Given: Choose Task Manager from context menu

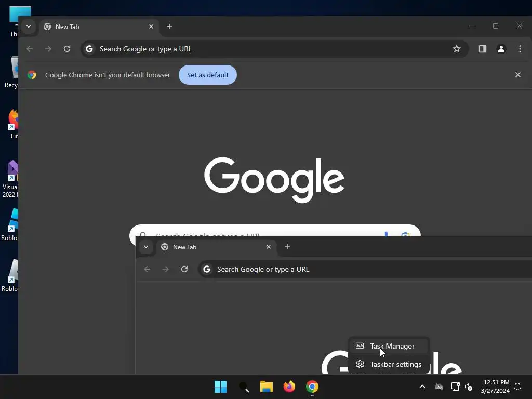Looking at the screenshot, I should (389, 346).
